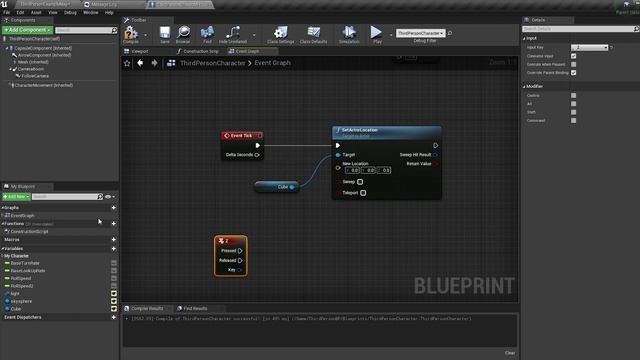Add a new function with plus icon
This screenshot has height=360, width=640.
[113, 224]
